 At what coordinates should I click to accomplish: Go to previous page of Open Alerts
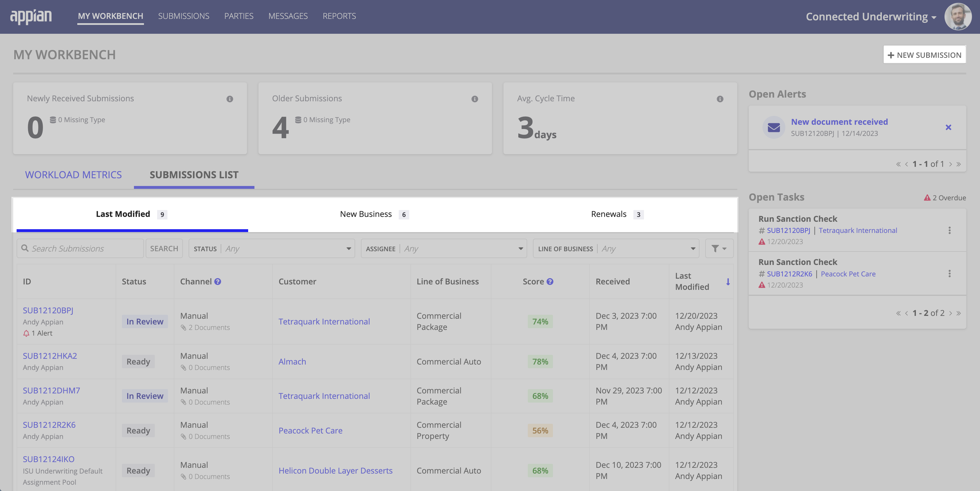[906, 164]
